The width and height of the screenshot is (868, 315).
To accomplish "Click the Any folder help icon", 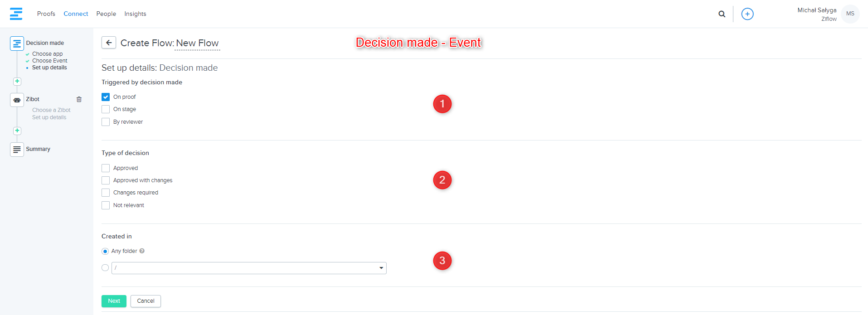I will click(142, 251).
